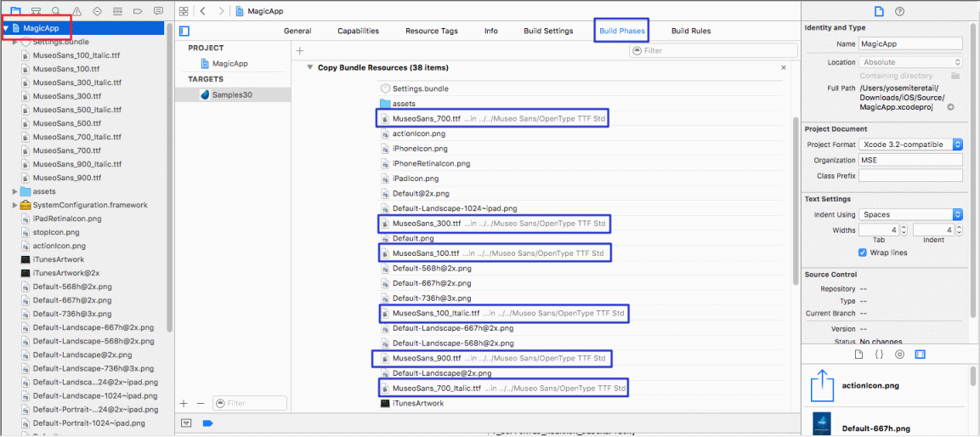Open the Breakpoint navigator icon
Viewport: 980px width, 437px height.
[138, 11]
